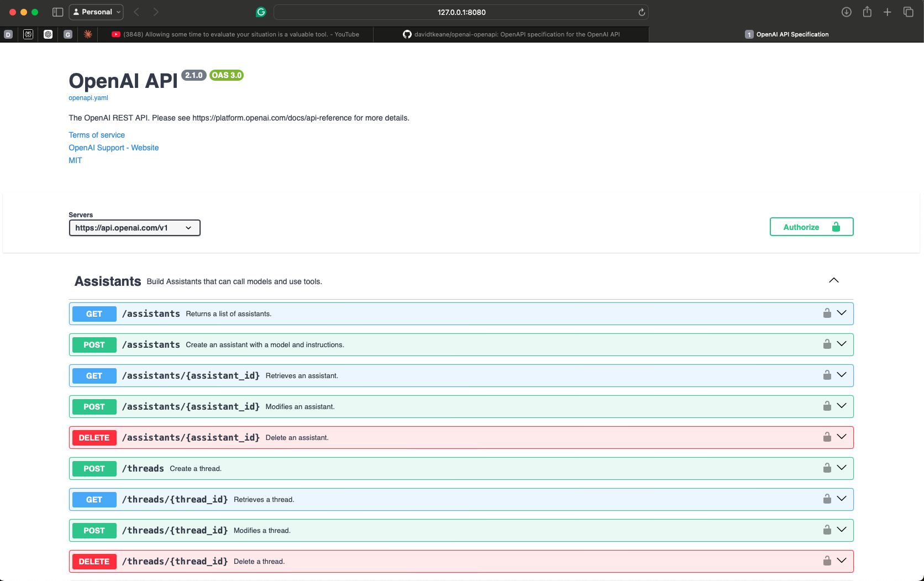This screenshot has width=924, height=581.
Task: Show tab overview icon
Action: coord(908,12)
